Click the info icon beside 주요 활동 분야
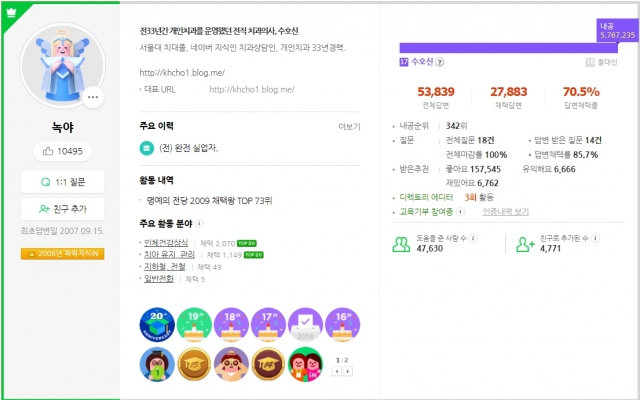Image resolution: width=640 pixels, height=400 pixels. click(x=199, y=224)
